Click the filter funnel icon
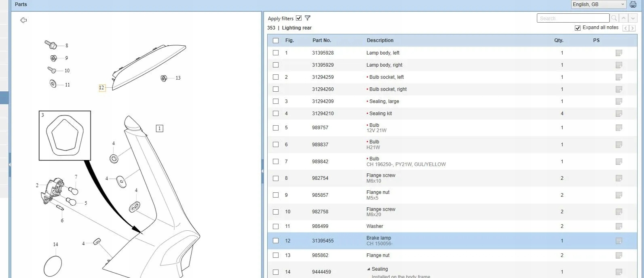Screen dimensions: 644x278 (x=308, y=18)
